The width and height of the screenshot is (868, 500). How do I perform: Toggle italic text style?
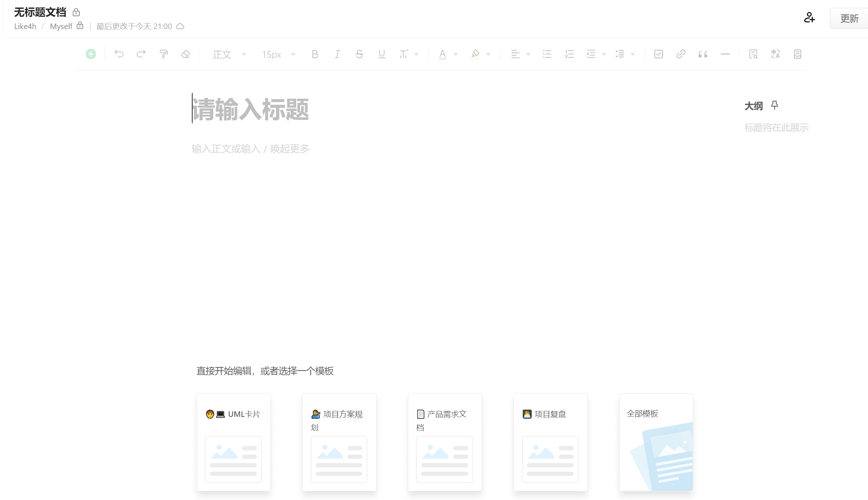click(337, 54)
